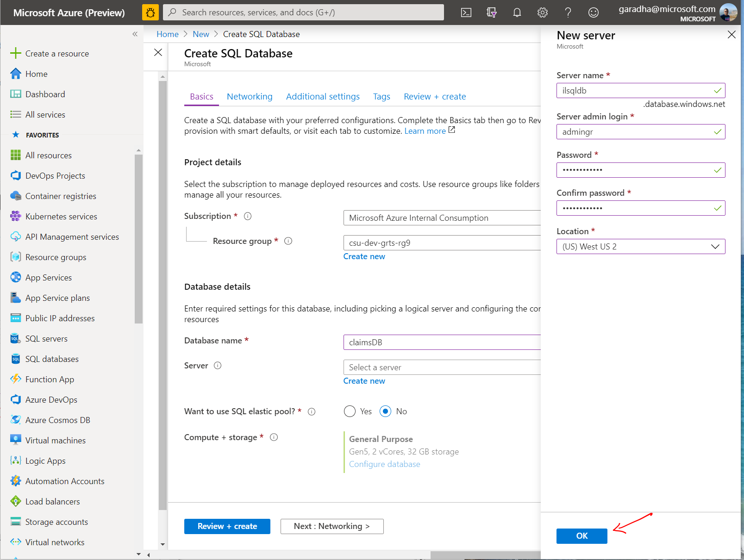Open Azure Cosmos DB in sidebar
The width and height of the screenshot is (744, 560).
tap(57, 420)
